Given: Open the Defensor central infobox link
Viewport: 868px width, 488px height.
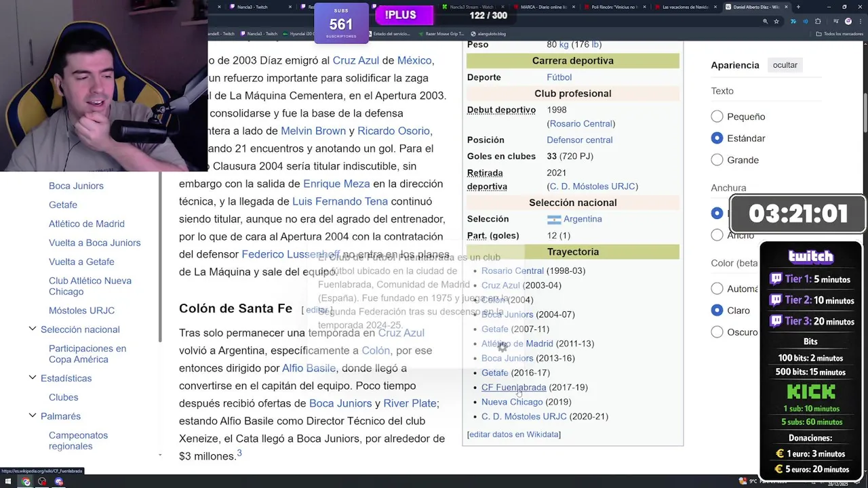Looking at the screenshot, I should click(x=579, y=140).
